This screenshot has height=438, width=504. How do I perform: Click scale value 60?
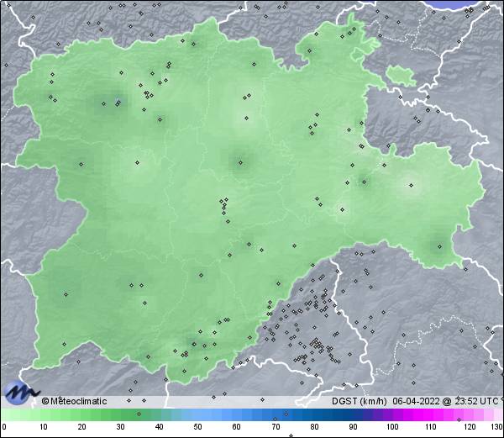click(237, 427)
